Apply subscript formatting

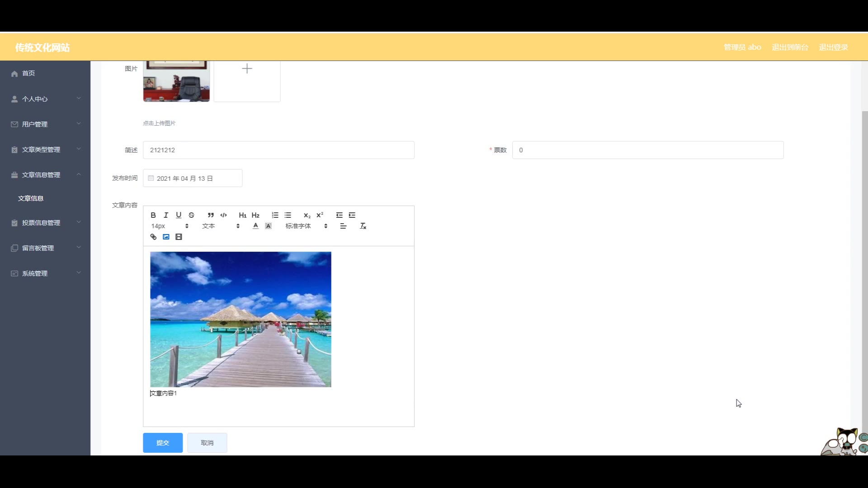pos(307,215)
